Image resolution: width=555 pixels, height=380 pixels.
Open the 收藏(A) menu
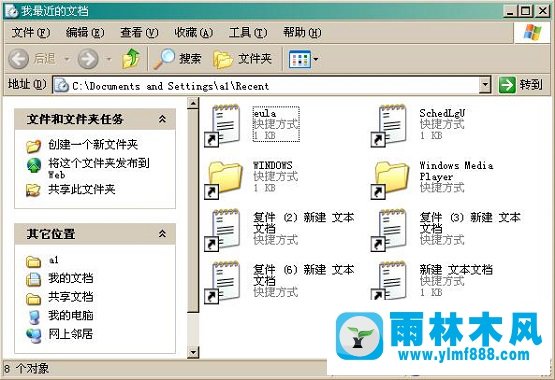pyautogui.click(x=194, y=33)
